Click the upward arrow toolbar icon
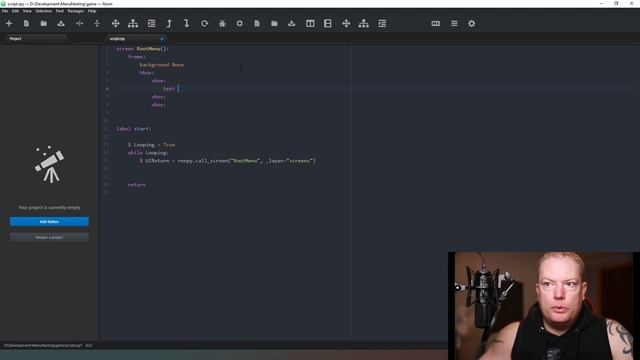 169,24
